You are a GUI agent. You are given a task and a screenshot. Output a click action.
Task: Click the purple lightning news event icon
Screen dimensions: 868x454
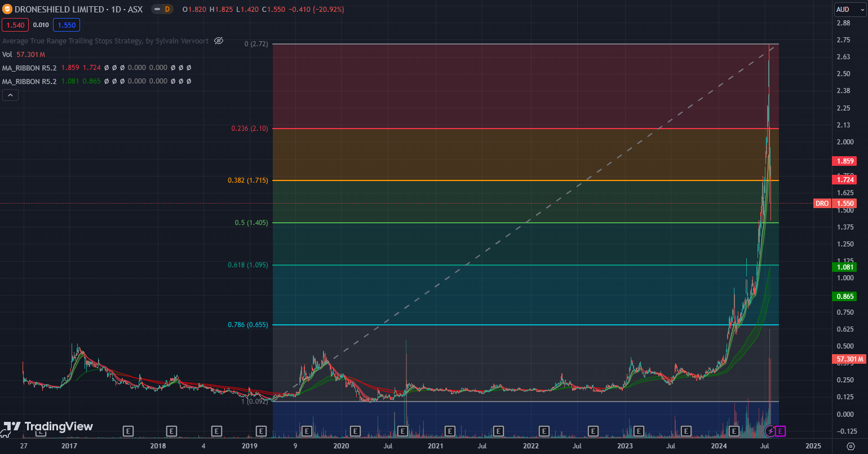click(x=770, y=431)
